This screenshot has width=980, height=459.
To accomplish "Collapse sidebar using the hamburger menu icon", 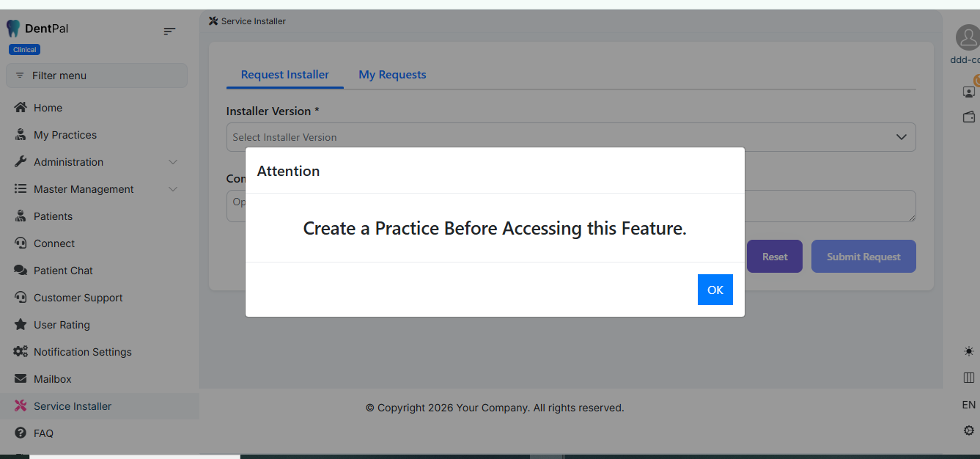I will [169, 31].
